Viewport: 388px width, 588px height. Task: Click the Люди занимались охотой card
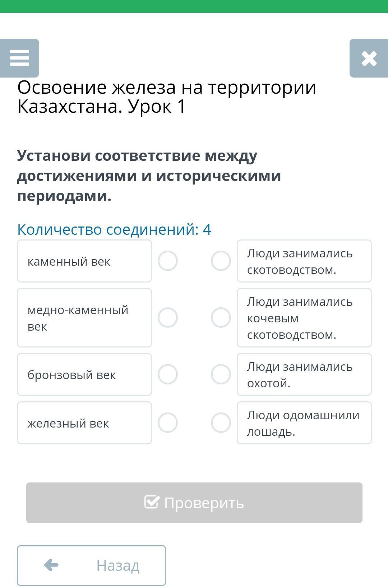pyautogui.click(x=304, y=374)
